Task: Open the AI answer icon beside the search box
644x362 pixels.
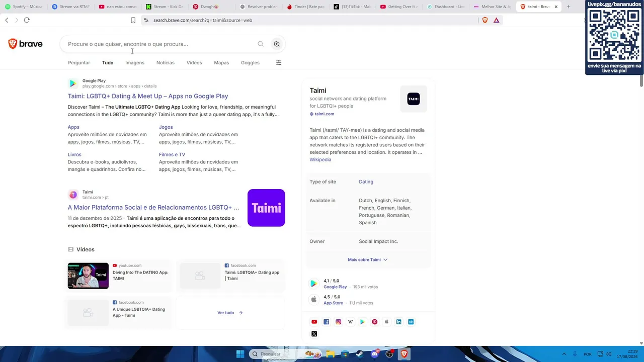Action: (x=277, y=44)
